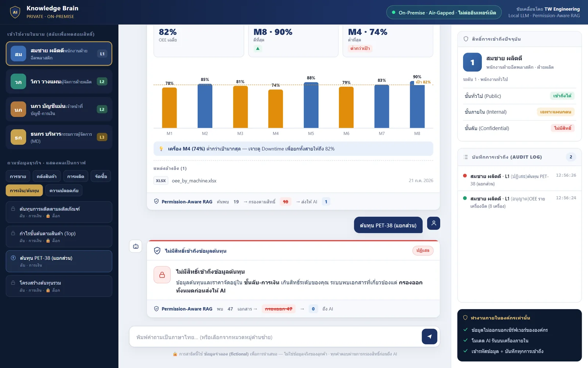588x368 pixels.
Task: Open the allowed OEE audit log entry
Action: [x=519, y=202]
